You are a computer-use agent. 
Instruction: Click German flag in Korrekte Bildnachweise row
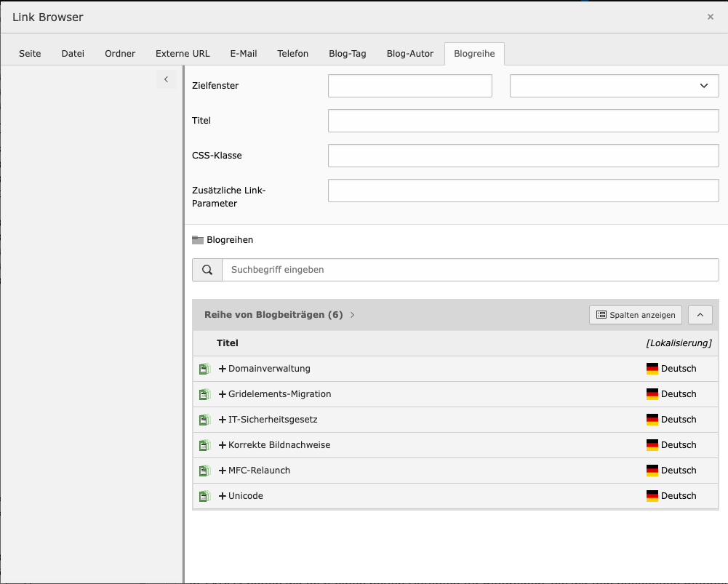click(x=652, y=445)
